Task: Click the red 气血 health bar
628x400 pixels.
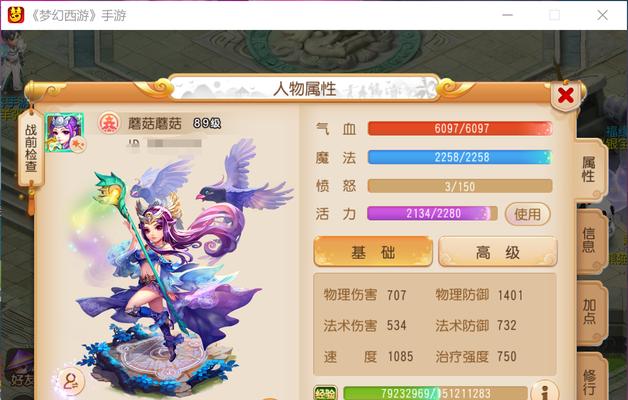Action: 460,129
